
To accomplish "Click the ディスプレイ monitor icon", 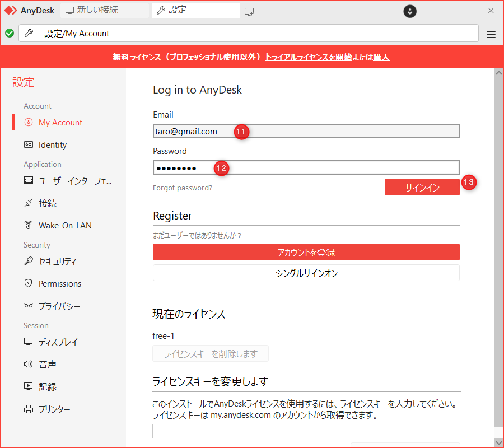I will tap(29, 341).
